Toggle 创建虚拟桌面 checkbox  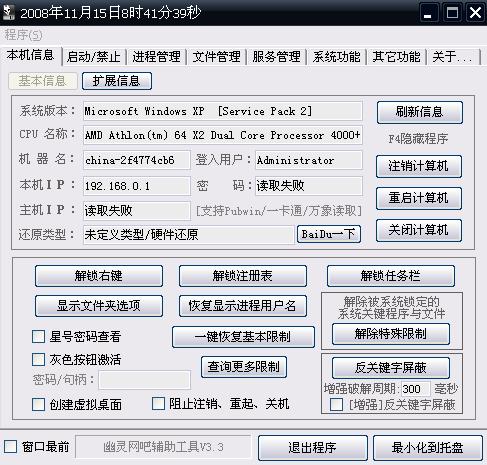click(38, 405)
